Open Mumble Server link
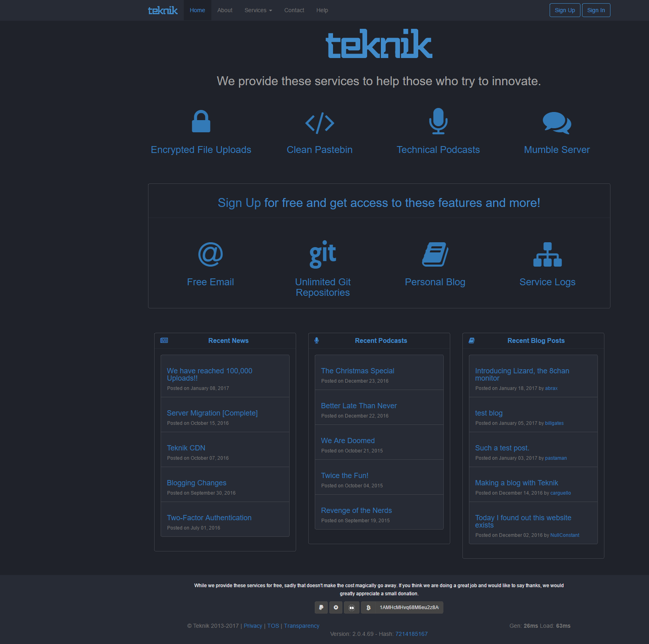649x644 pixels. click(x=557, y=150)
